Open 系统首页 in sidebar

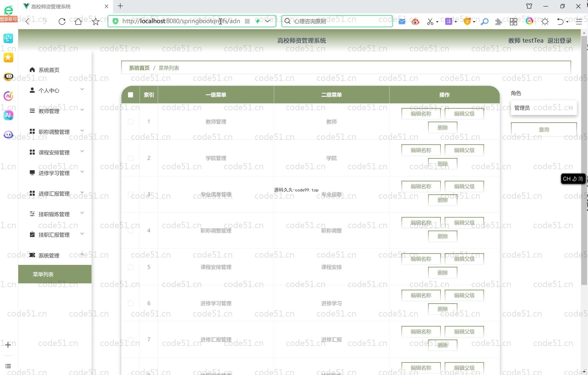[55, 70]
